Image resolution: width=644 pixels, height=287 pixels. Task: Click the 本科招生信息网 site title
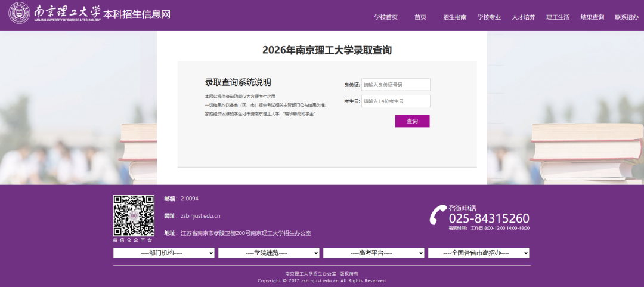coord(137,14)
